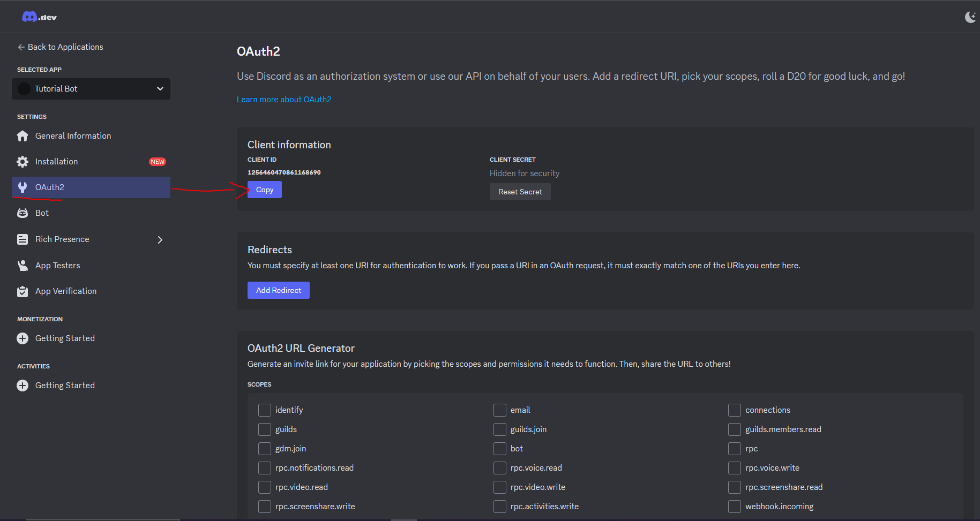This screenshot has width=980, height=521.
Task: Copy the client ID
Action: pos(265,190)
